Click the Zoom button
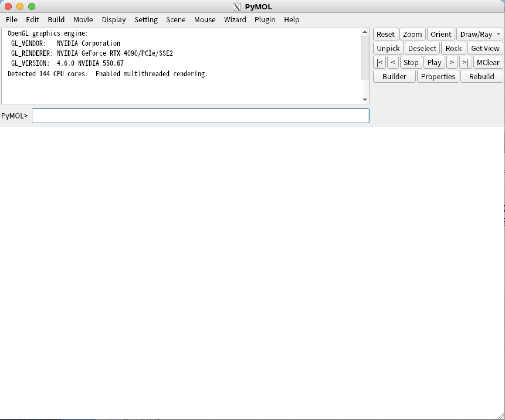This screenshot has width=505, height=420. pos(412,34)
